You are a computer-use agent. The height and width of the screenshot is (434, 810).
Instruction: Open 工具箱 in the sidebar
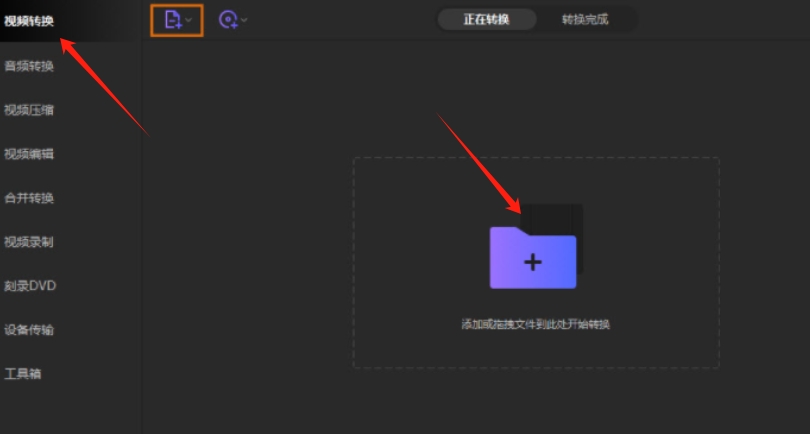(23, 374)
